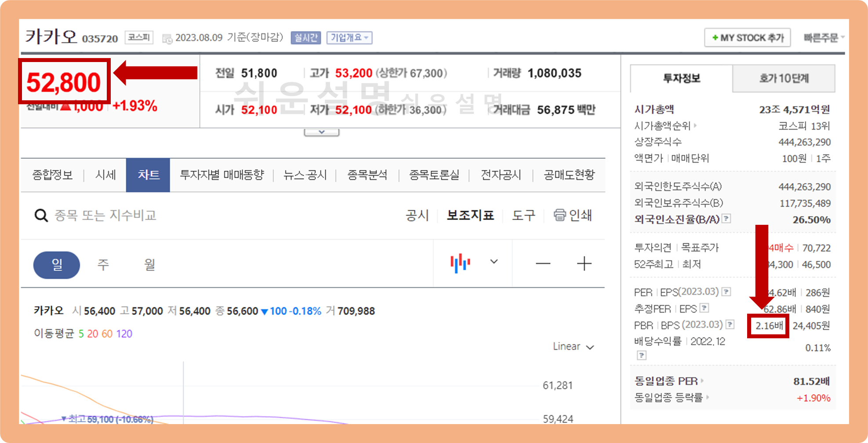Click the help icon next to 추정PER EPS
This screenshot has width=868, height=443.
[705, 308]
